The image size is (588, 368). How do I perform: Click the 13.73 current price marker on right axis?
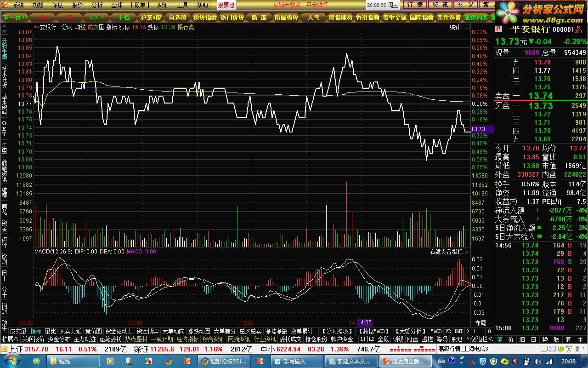pos(481,130)
